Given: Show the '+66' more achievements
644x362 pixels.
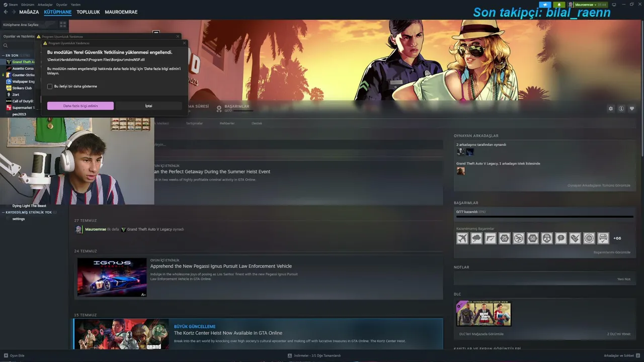Looking at the screenshot, I should (617, 238).
